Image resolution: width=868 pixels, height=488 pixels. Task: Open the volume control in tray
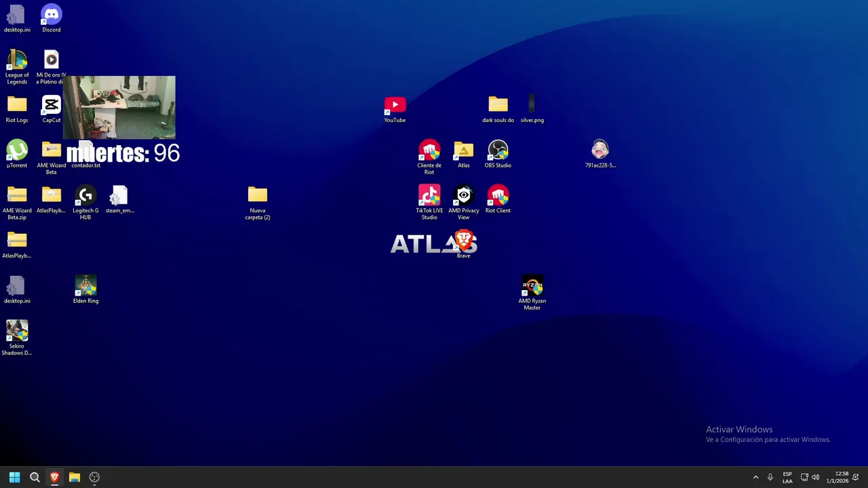pos(815,477)
